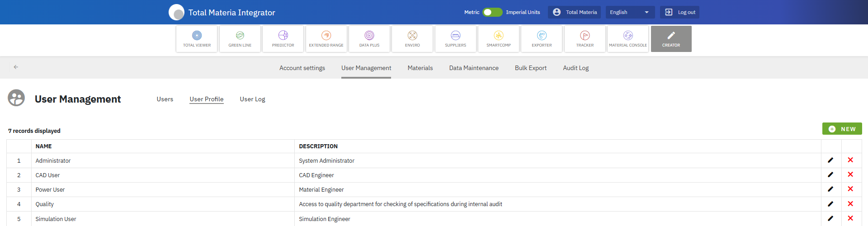Expand the English language dropdown
The image size is (868, 226).
point(629,12)
